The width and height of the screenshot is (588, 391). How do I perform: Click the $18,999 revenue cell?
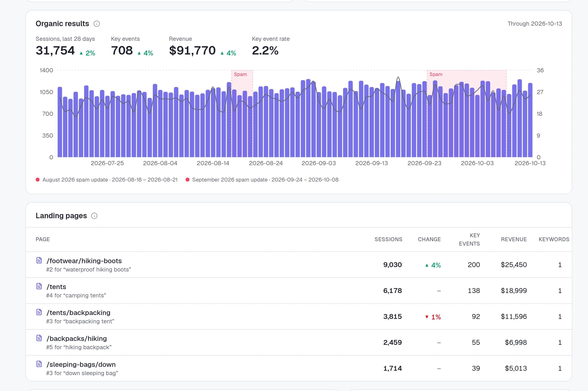coord(514,291)
